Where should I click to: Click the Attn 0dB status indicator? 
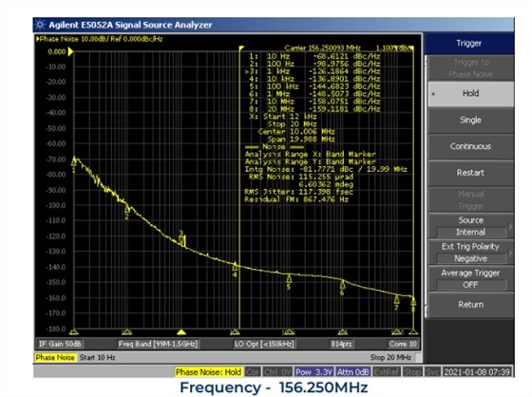point(352,372)
